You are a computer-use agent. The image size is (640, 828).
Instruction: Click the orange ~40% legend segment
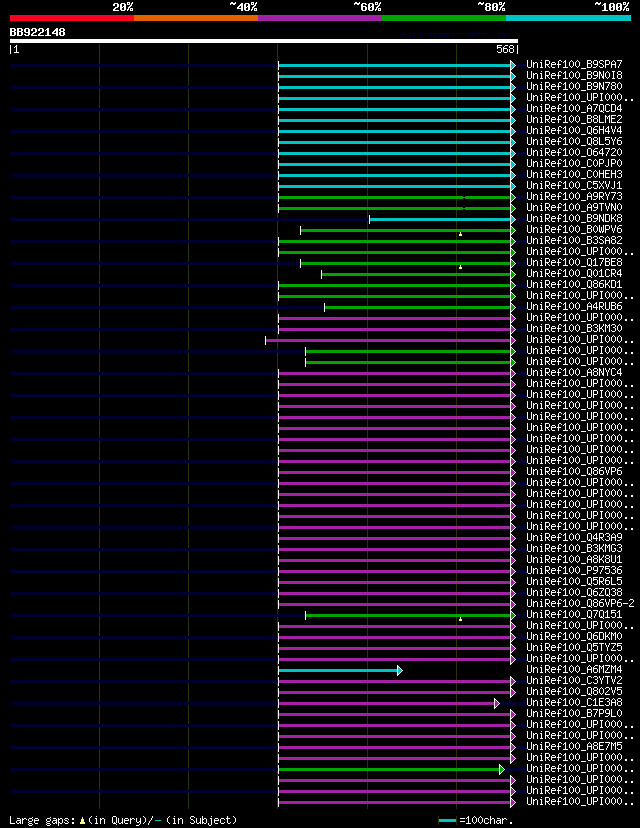pos(196,18)
